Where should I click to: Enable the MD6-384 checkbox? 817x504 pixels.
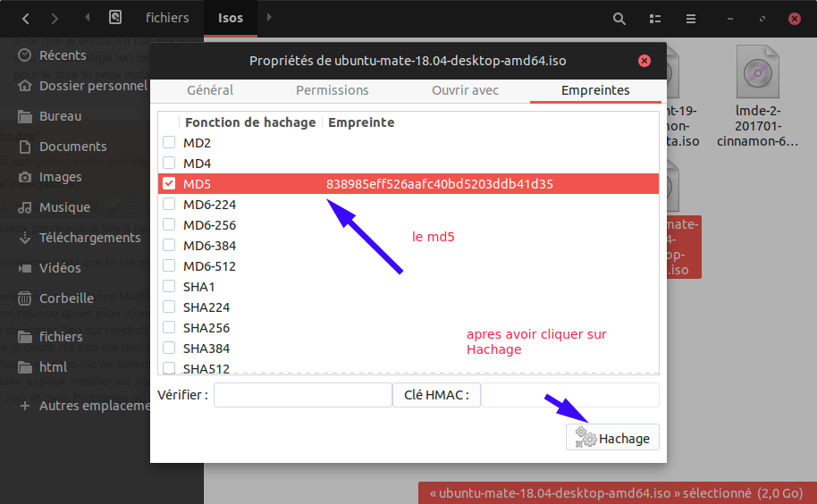click(x=169, y=245)
